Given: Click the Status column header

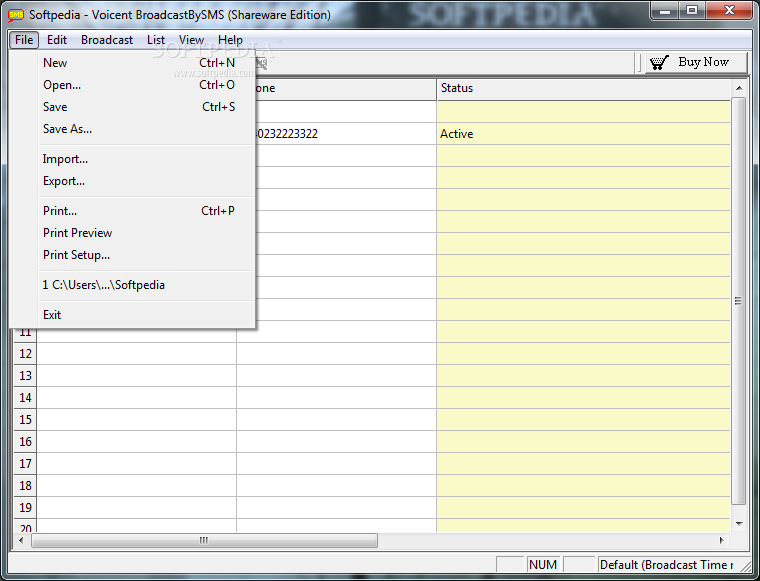Looking at the screenshot, I should point(583,88).
